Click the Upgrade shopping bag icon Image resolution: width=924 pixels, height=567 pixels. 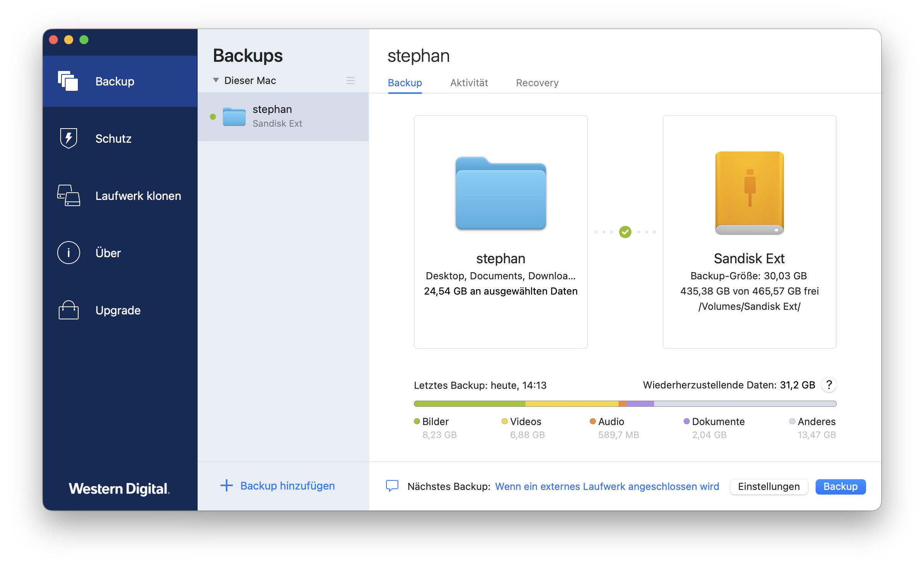coord(69,309)
